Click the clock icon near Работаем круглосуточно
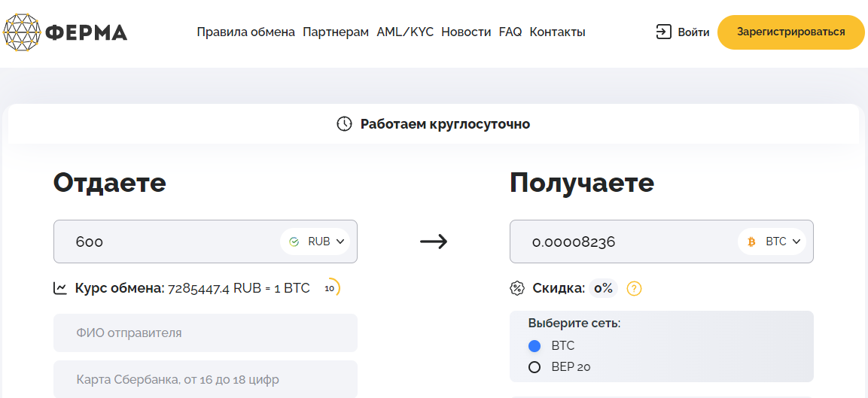 (344, 124)
